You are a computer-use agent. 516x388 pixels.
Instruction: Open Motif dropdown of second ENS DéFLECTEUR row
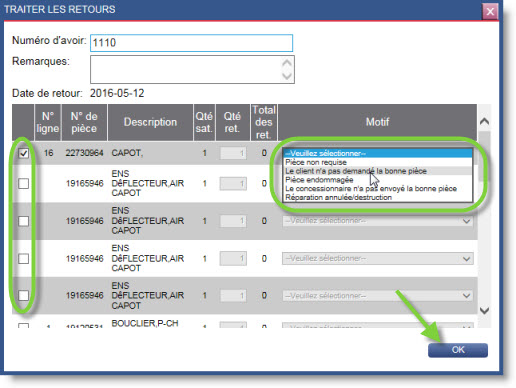[x=378, y=221]
